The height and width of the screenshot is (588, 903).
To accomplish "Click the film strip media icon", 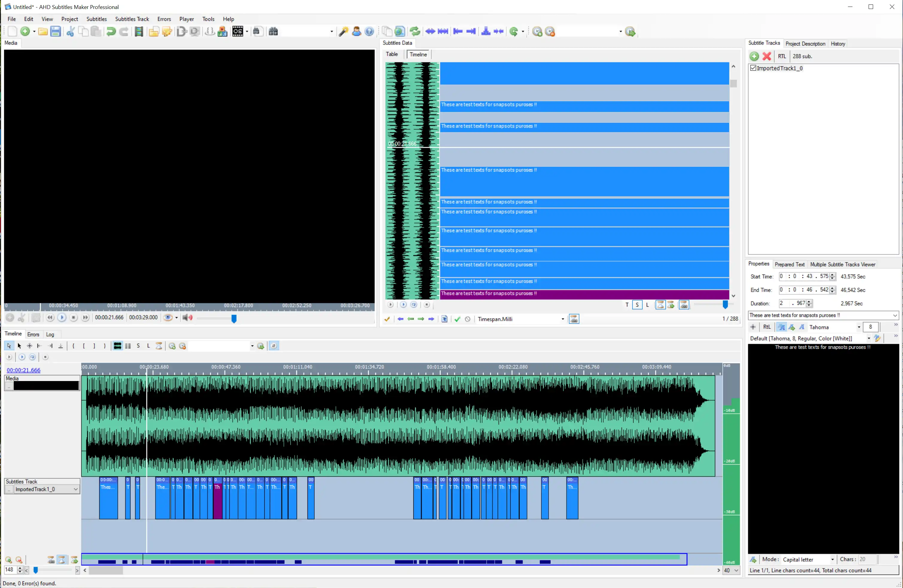I will (x=139, y=31).
